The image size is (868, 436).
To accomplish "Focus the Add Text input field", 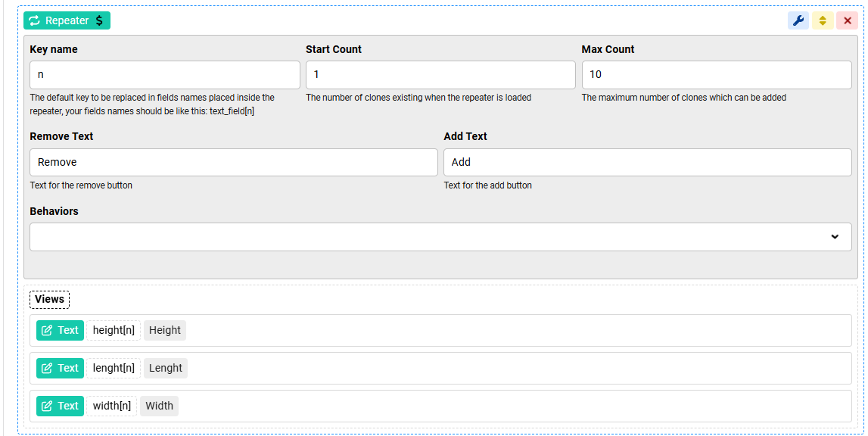I will tap(648, 162).
